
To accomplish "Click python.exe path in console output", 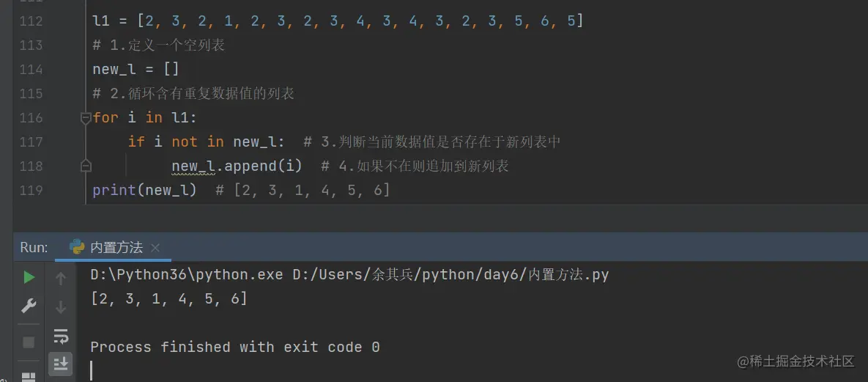I will coord(186,275).
